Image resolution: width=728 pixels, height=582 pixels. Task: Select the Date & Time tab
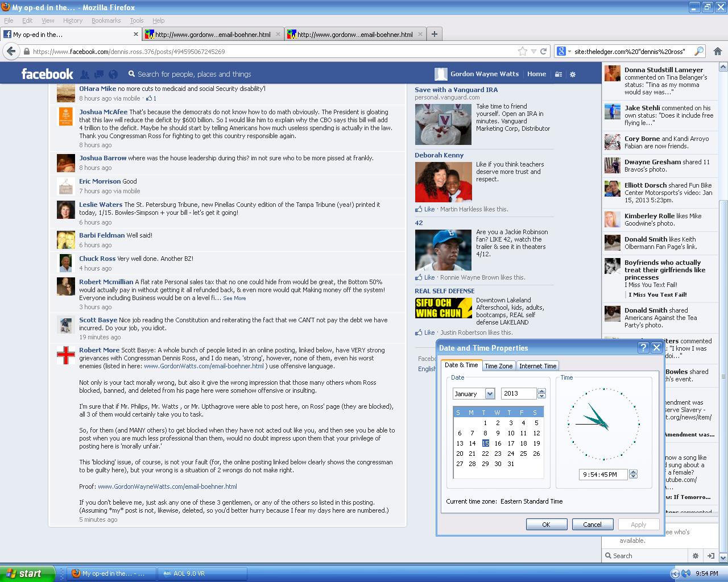461,365
